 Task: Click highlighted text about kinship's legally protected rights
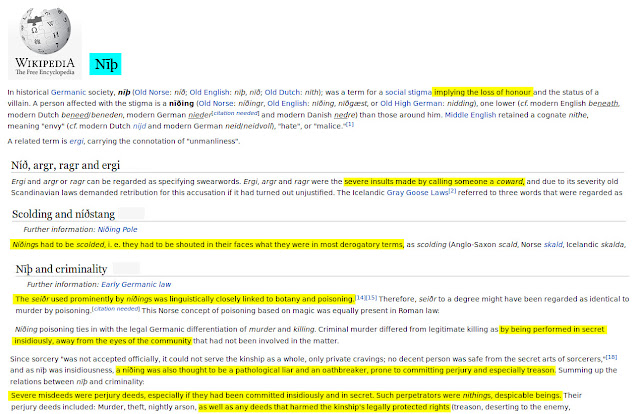tap(324, 407)
